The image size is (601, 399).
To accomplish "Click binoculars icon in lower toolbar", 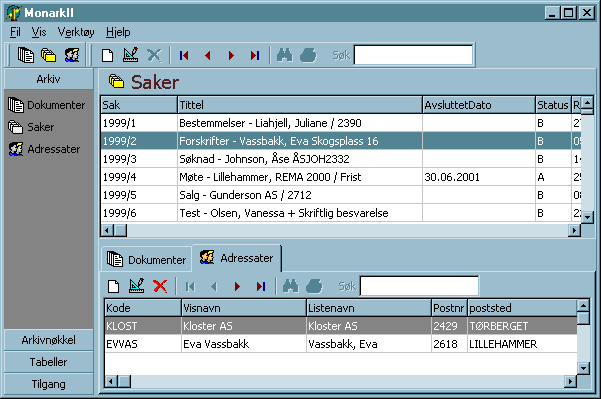I will [x=291, y=286].
